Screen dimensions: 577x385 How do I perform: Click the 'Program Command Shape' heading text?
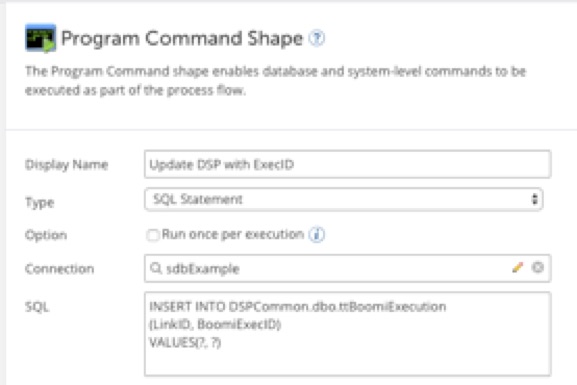(182, 38)
